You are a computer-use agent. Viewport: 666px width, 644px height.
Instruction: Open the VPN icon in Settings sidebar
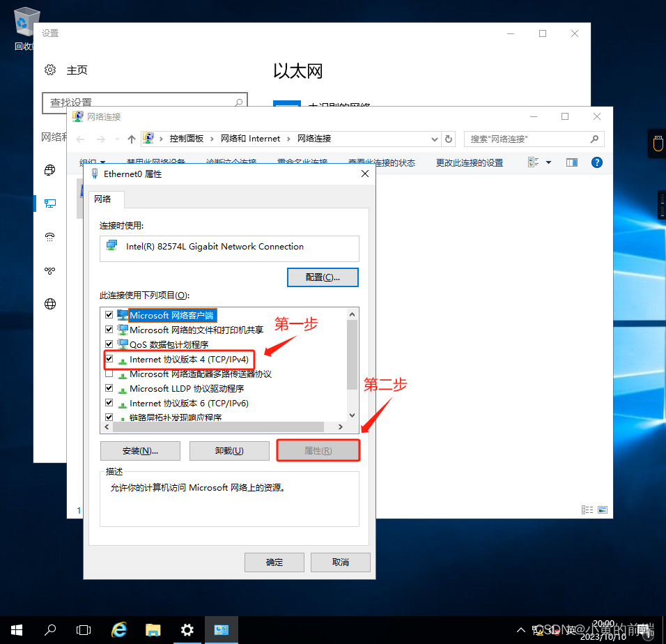(x=50, y=270)
